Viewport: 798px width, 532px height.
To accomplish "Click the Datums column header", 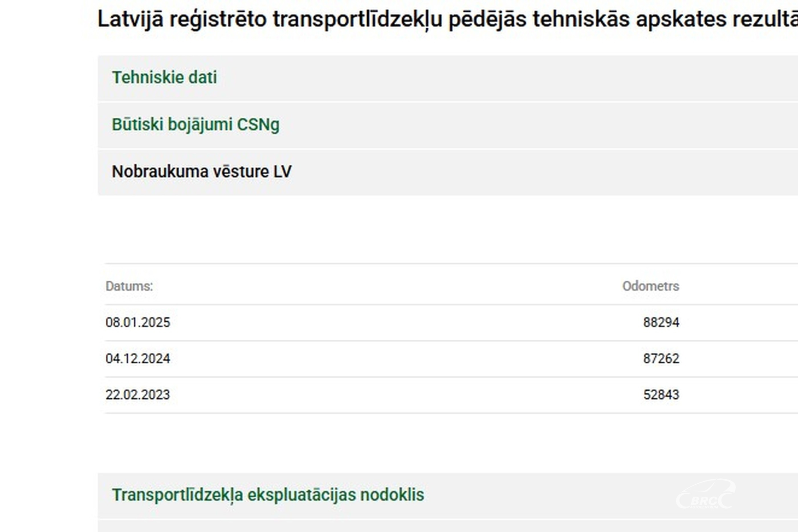I will point(129,286).
